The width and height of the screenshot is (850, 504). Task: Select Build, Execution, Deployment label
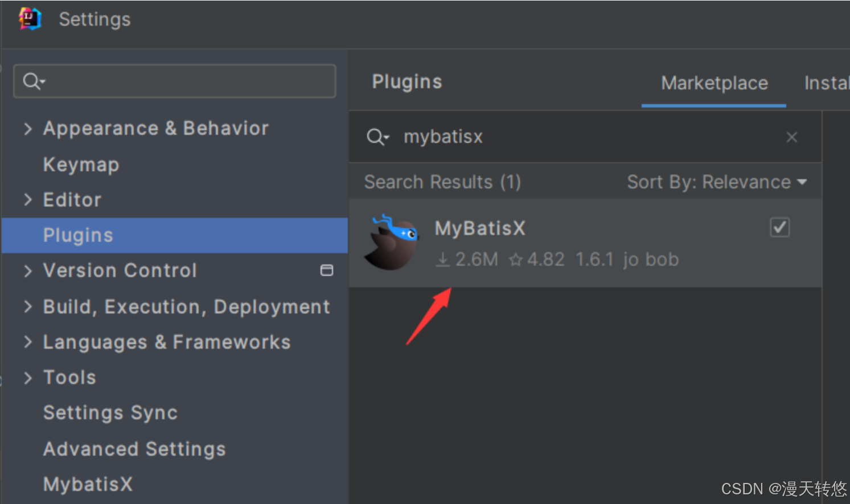[x=187, y=307]
